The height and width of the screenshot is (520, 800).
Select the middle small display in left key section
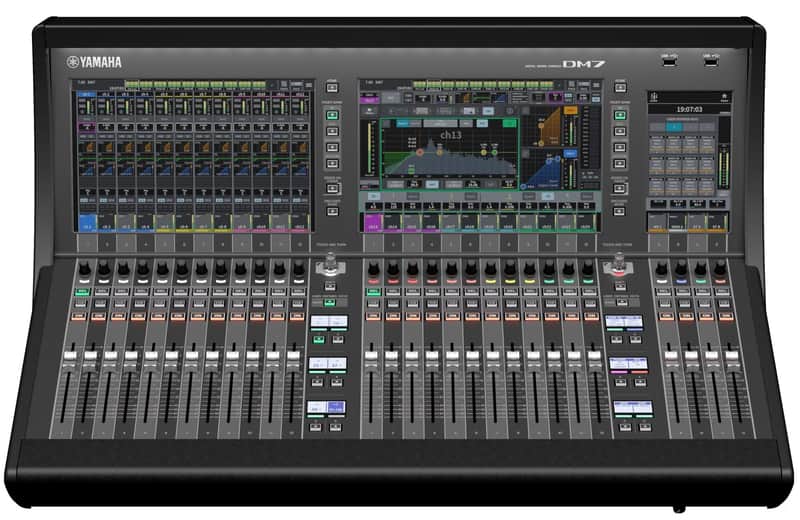328,363
